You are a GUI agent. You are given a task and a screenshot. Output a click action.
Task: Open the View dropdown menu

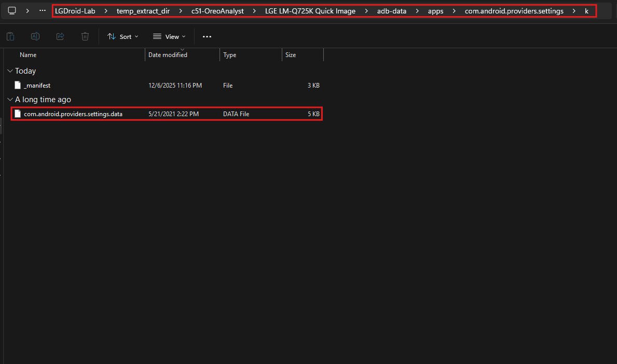tap(169, 36)
